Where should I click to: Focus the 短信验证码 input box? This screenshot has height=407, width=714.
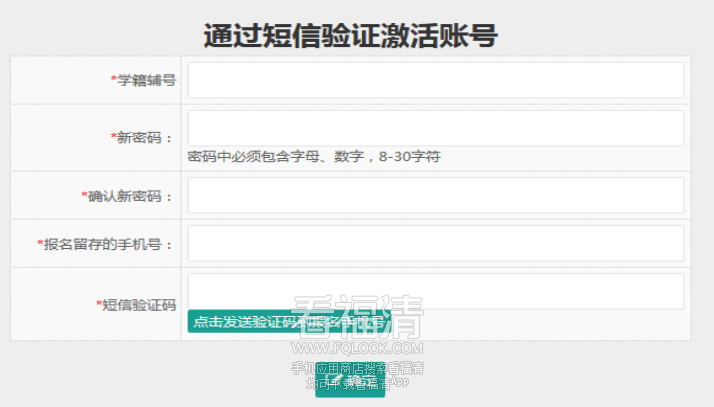tap(436, 292)
